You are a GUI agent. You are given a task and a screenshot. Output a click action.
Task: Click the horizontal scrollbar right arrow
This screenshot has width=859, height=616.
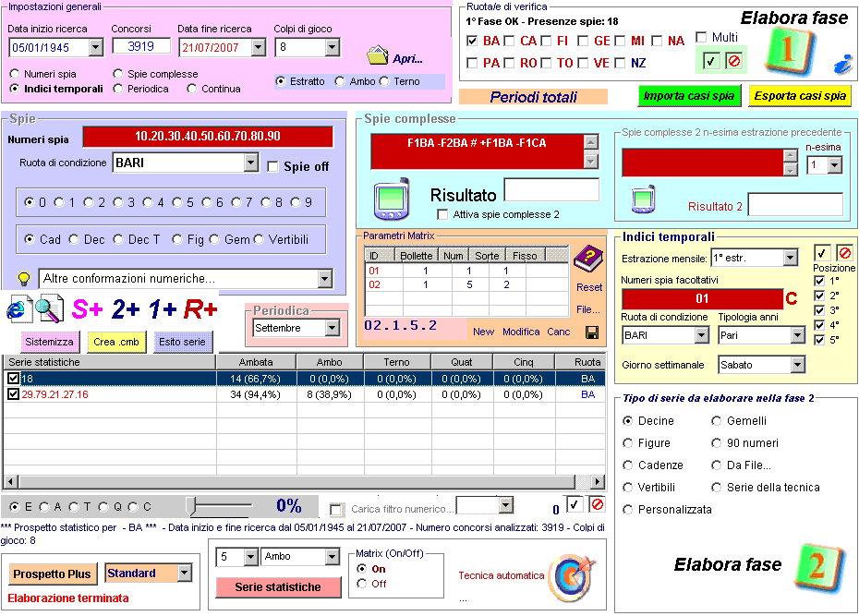click(x=598, y=482)
